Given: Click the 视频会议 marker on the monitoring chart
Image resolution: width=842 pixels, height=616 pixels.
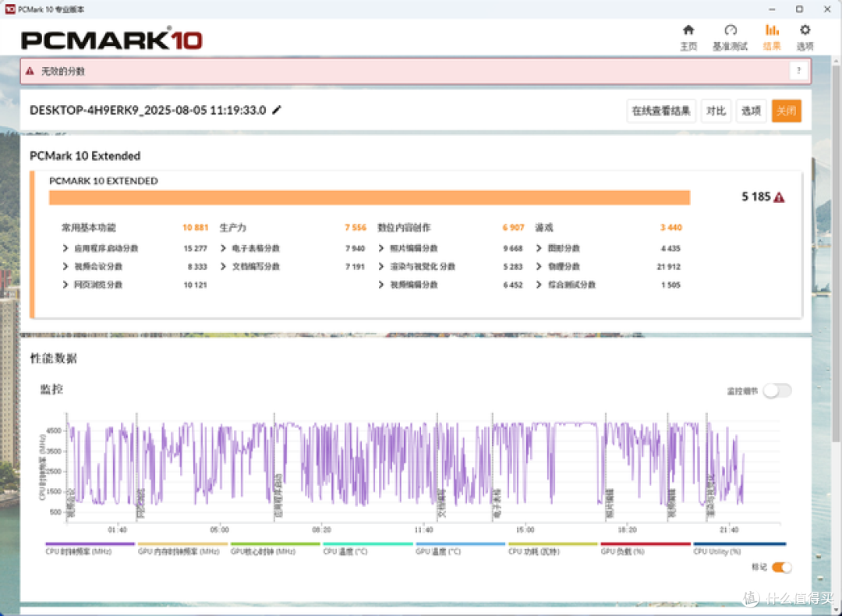Looking at the screenshot, I should click(70, 503).
